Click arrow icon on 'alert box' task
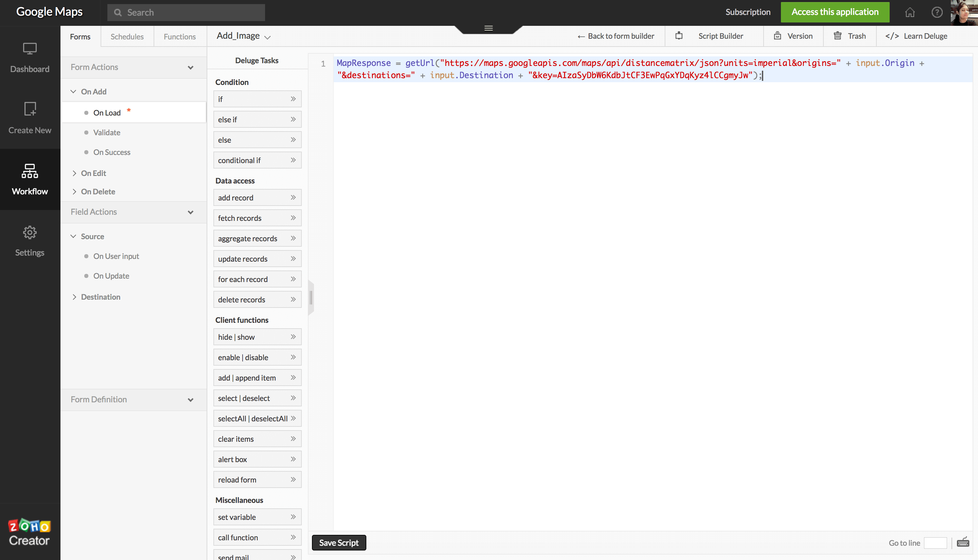Image resolution: width=978 pixels, height=560 pixels. point(293,459)
